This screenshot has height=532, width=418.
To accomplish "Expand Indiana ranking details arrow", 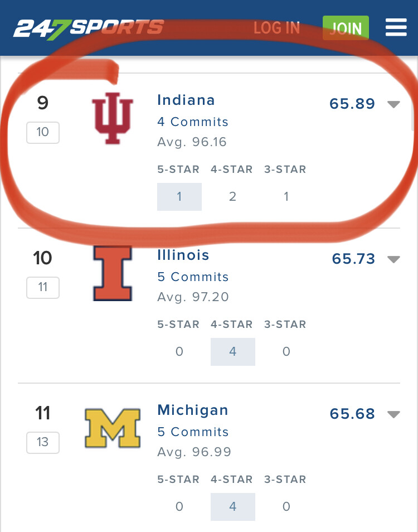I will tap(394, 104).
